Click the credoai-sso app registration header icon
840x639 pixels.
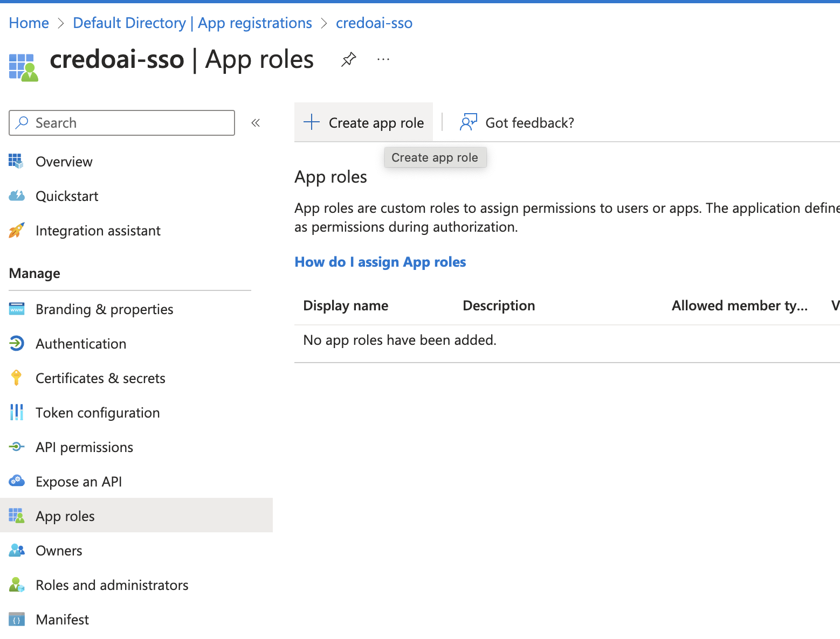point(23,67)
